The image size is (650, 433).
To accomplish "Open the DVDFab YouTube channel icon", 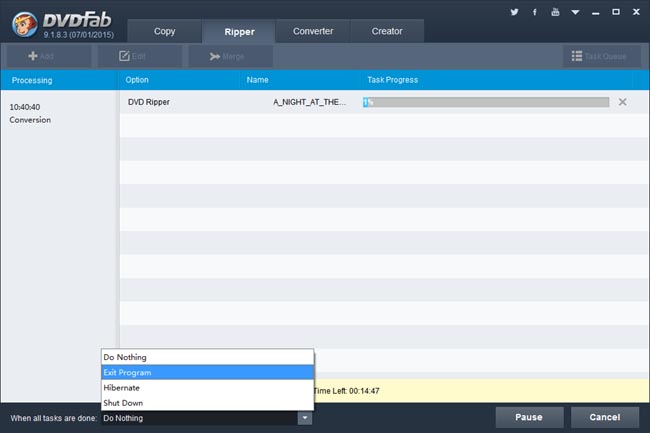I will 555,12.
